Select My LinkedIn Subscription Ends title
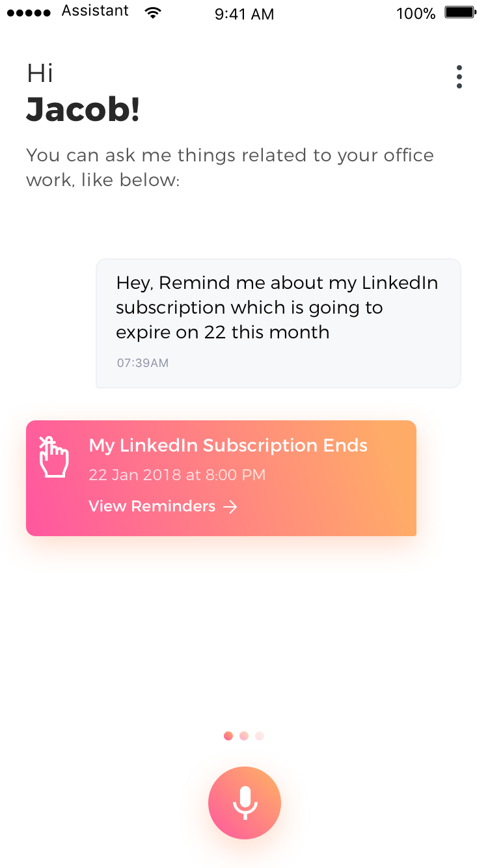Screen dimensions: 488x868 pos(228,446)
